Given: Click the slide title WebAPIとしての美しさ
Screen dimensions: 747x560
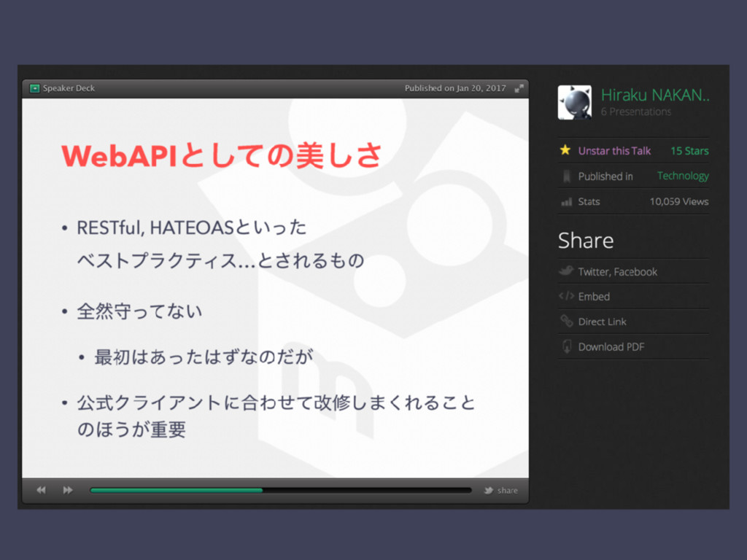Looking at the screenshot, I should click(x=222, y=155).
